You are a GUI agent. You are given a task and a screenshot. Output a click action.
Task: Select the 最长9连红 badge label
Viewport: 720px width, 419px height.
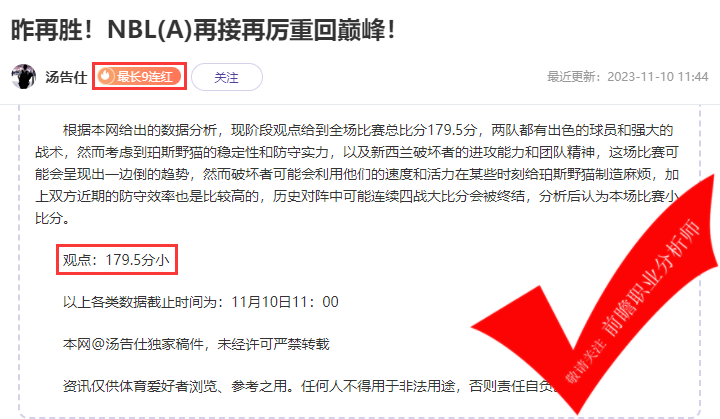pyautogui.click(x=145, y=76)
